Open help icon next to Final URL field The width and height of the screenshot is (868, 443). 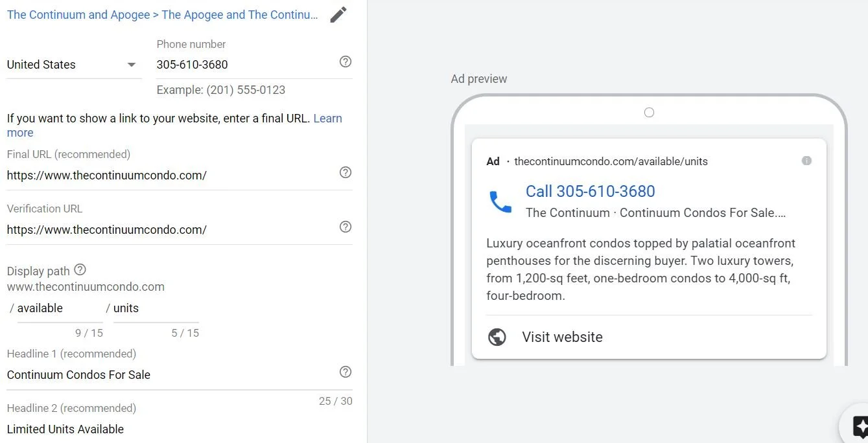click(x=346, y=172)
